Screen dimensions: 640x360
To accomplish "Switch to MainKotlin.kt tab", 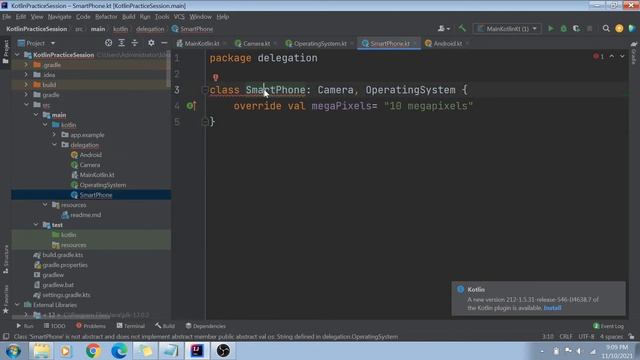I will coord(201,43).
